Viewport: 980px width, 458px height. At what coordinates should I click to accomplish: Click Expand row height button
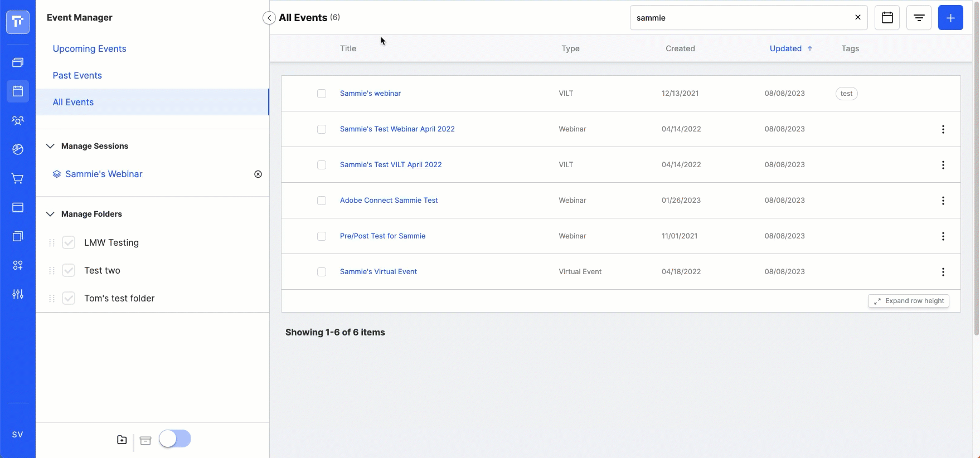[909, 301]
